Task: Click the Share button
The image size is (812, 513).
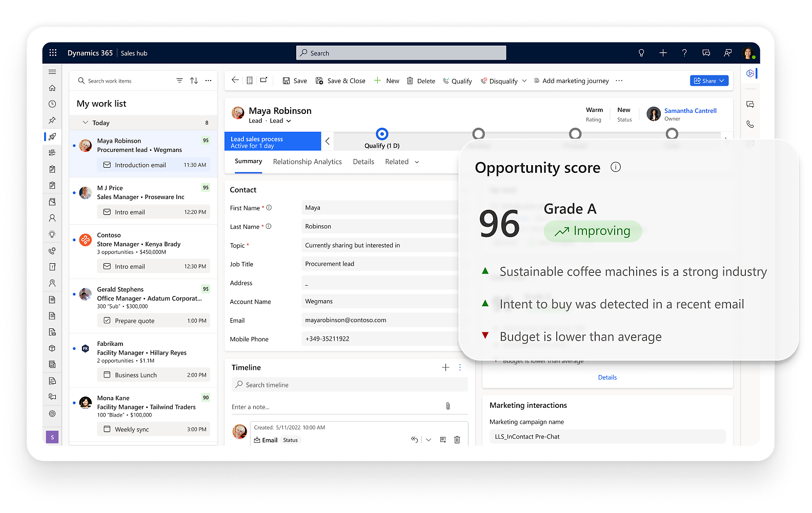Action: [x=708, y=81]
